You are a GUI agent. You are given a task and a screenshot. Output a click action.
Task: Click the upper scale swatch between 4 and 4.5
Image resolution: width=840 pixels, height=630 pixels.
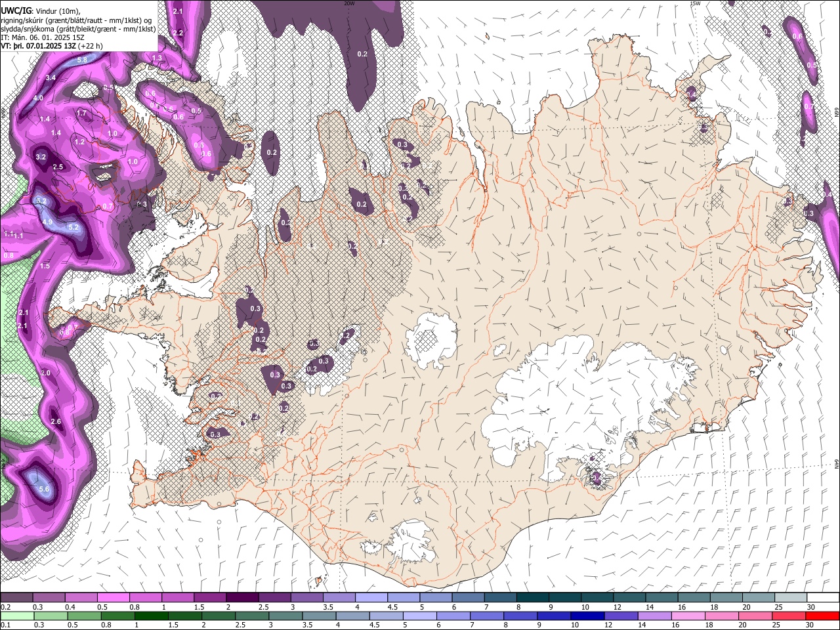pyautogui.click(x=371, y=598)
